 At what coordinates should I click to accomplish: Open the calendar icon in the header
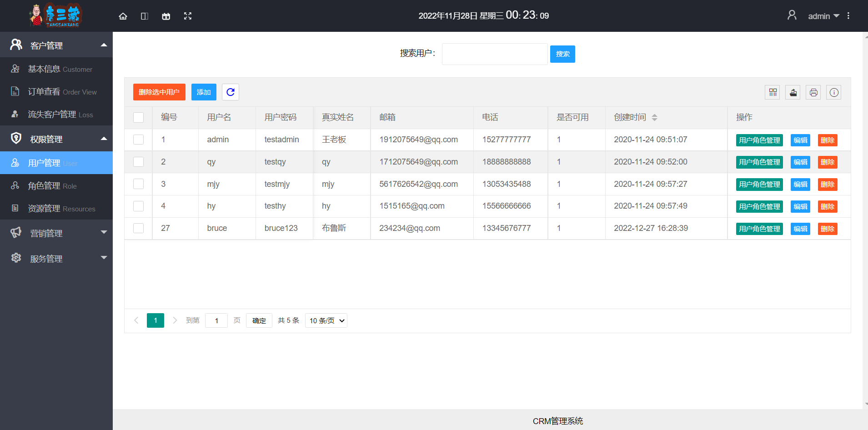(166, 16)
